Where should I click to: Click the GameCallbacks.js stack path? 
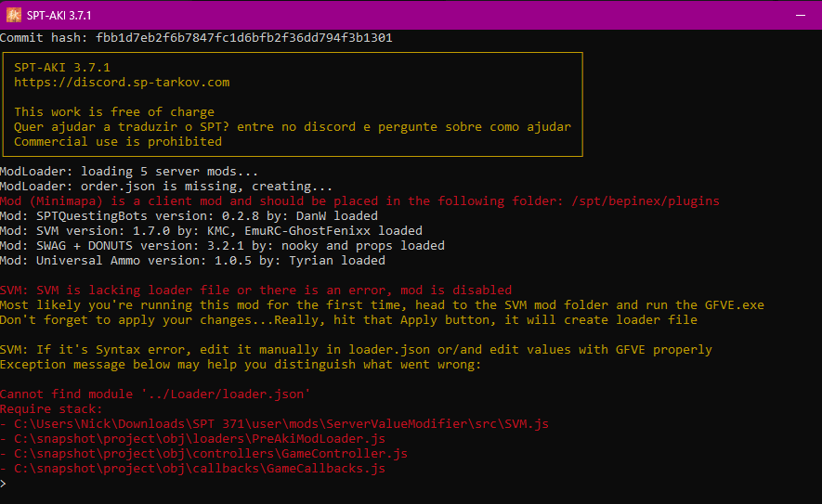199,468
